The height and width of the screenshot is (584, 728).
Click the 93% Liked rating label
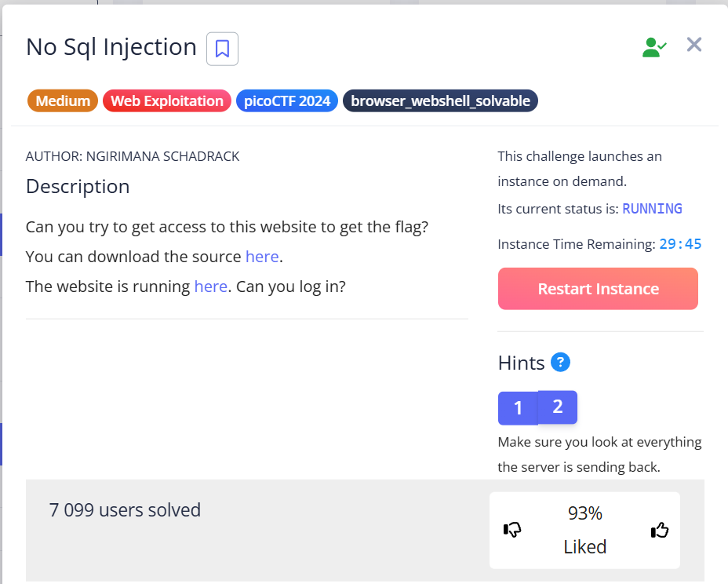[584, 530]
